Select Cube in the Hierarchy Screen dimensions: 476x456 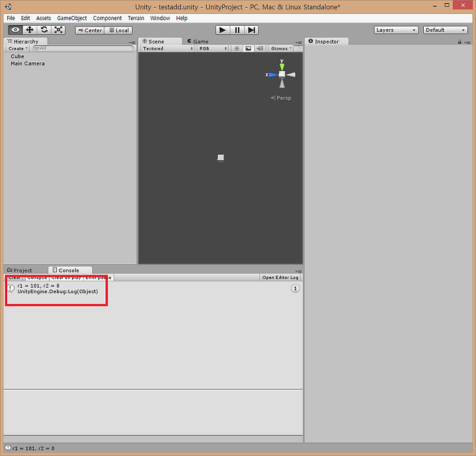click(17, 56)
